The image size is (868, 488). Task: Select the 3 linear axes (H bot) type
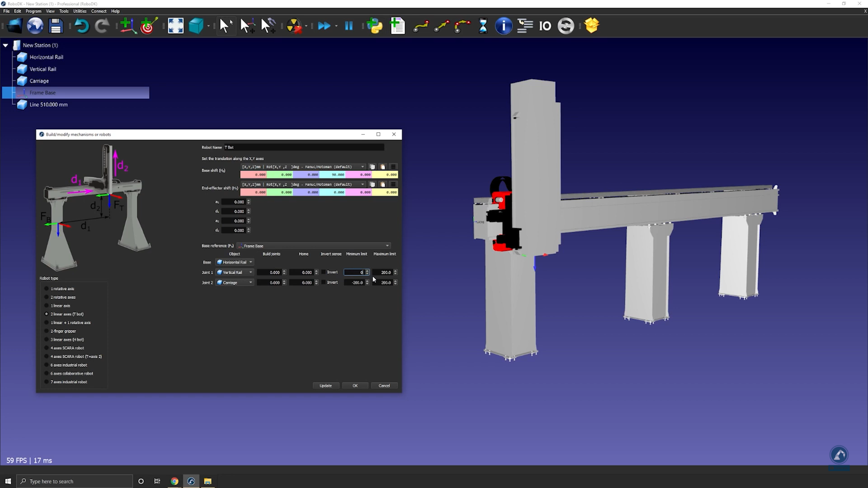coord(47,340)
